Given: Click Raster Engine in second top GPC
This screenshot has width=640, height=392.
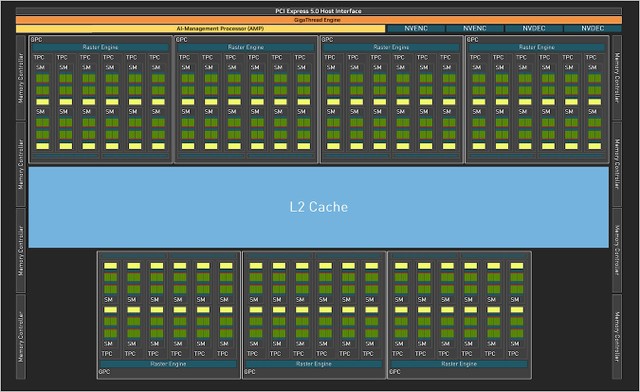Looking at the screenshot, I should pyautogui.click(x=246, y=47).
